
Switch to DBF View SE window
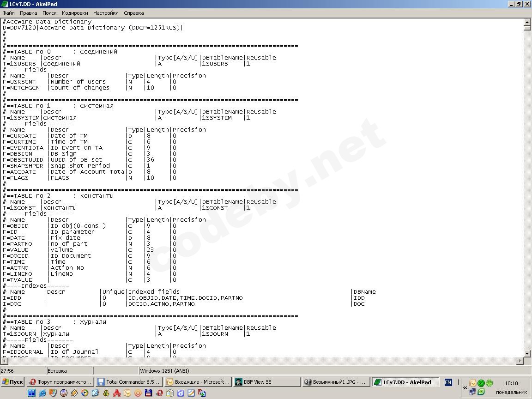pos(267,382)
